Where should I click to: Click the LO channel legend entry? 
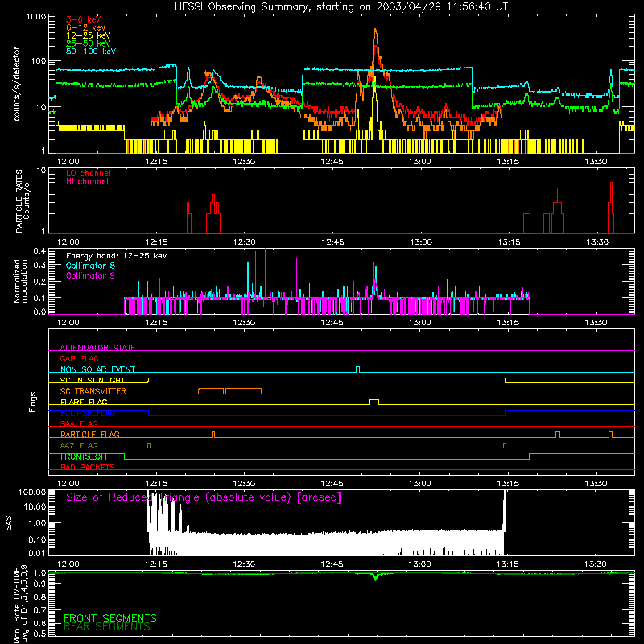(89, 173)
